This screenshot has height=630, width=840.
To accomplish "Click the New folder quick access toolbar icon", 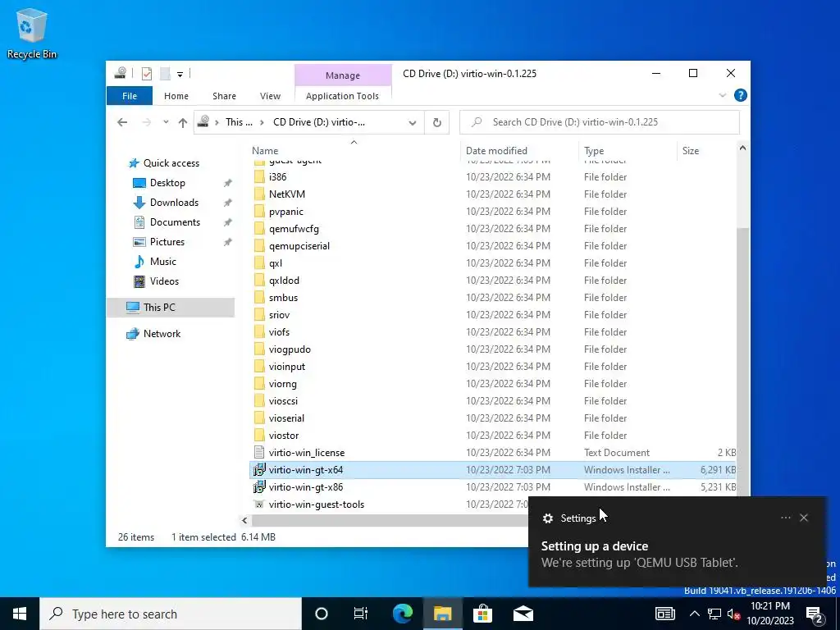I will click(x=165, y=73).
